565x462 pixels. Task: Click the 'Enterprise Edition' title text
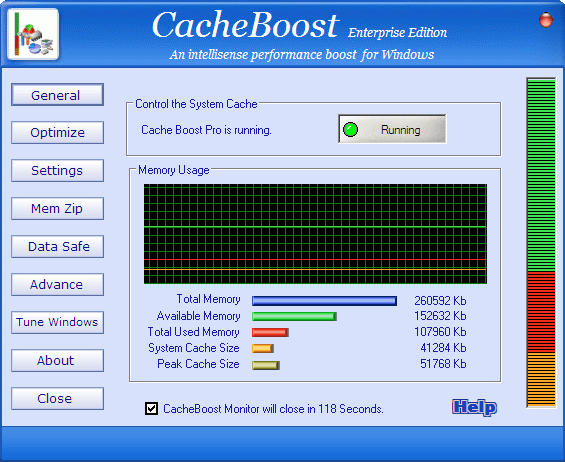tap(397, 33)
